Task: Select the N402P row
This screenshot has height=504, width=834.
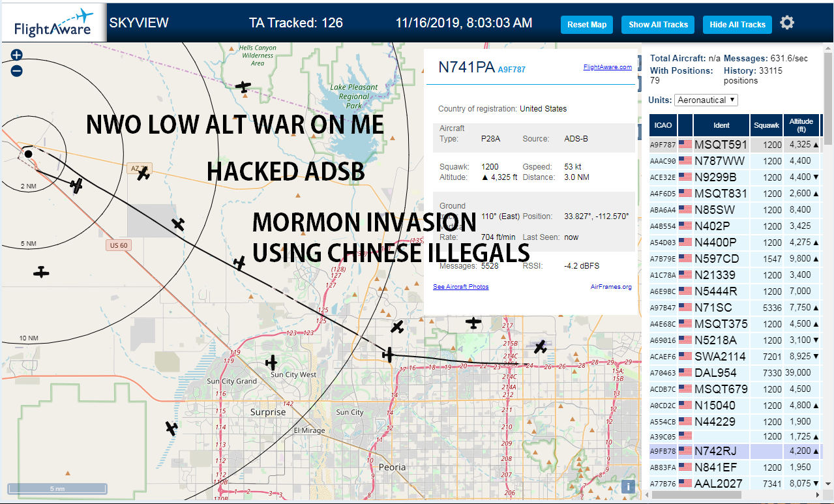Action: [736, 226]
